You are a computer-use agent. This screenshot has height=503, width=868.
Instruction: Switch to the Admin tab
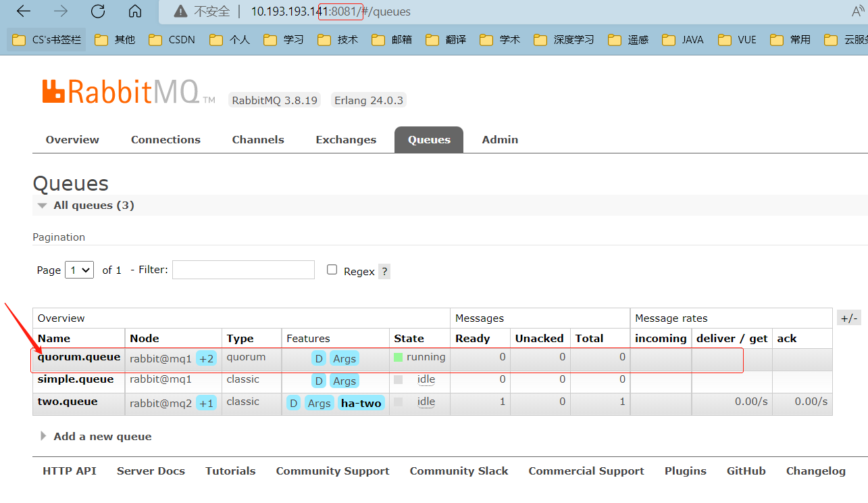tap(500, 139)
